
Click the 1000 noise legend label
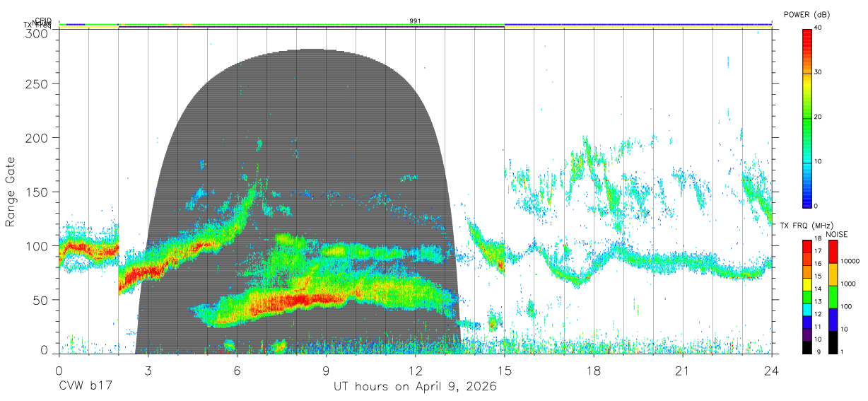pyautogui.click(x=850, y=284)
